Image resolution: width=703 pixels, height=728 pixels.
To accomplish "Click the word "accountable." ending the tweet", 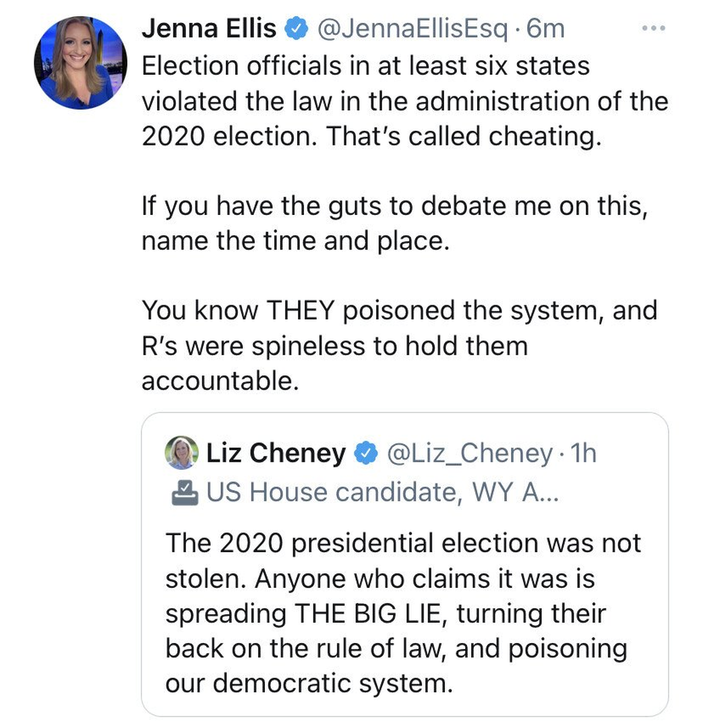I will click(x=220, y=381).
